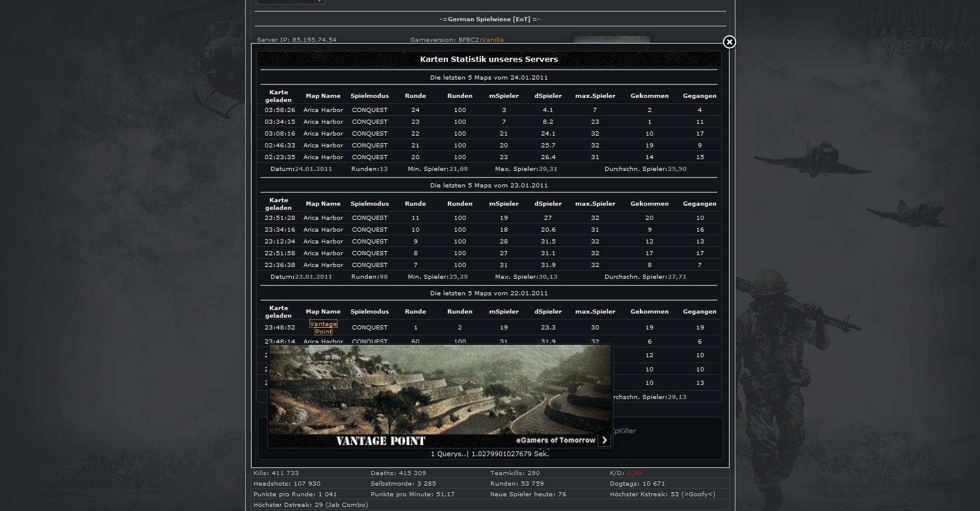Select the 23.01.2011 date summary value
Screen dimensions: 980x511
(x=314, y=277)
